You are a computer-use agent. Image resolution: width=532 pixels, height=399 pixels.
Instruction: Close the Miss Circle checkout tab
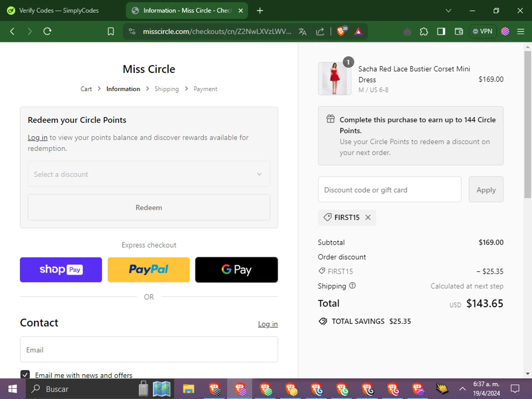(241, 11)
